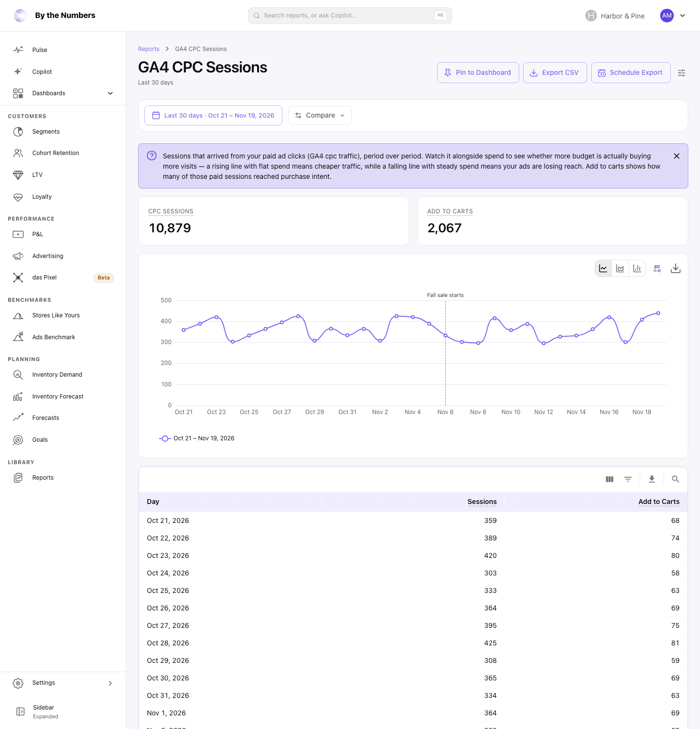Screen dimensions: 700x729
Task: Dismiss the purple info banner
Action: pos(677,156)
